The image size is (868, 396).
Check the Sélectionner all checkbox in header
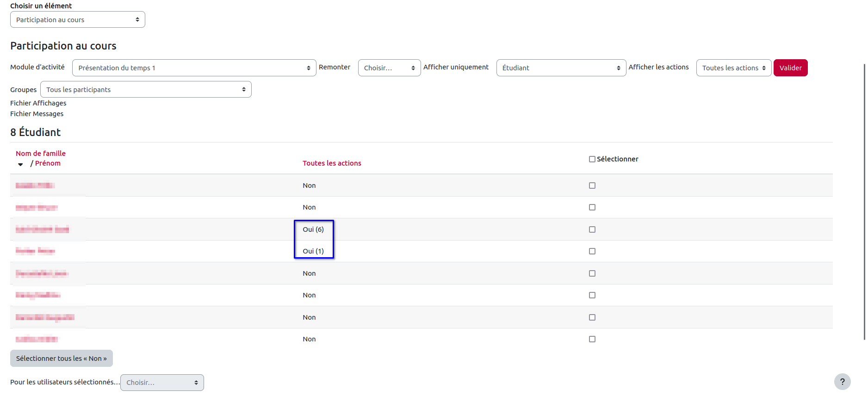[592, 159]
